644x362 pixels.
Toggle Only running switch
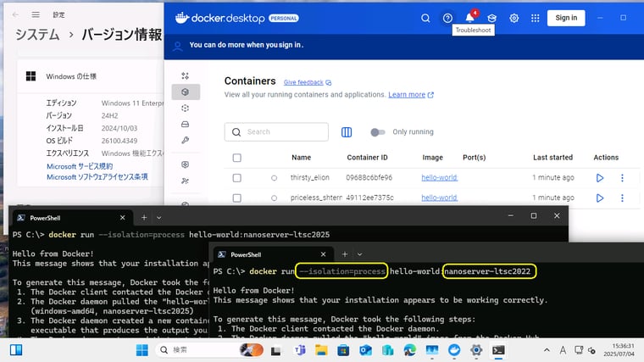coord(378,132)
